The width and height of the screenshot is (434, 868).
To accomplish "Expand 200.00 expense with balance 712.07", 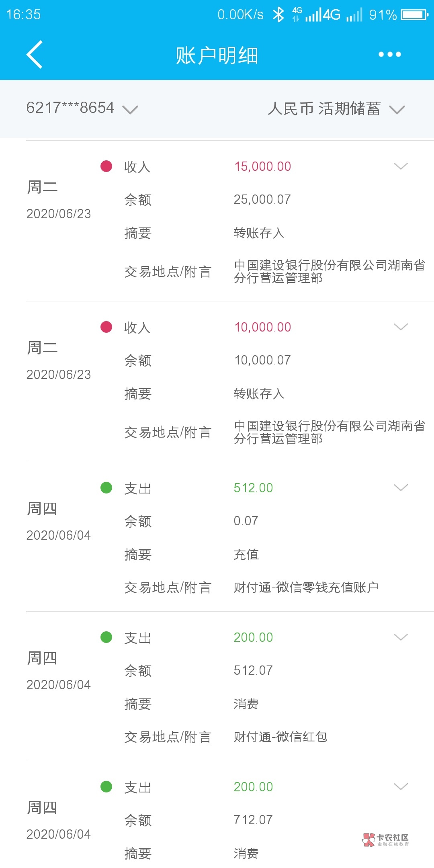I will pyautogui.click(x=401, y=786).
